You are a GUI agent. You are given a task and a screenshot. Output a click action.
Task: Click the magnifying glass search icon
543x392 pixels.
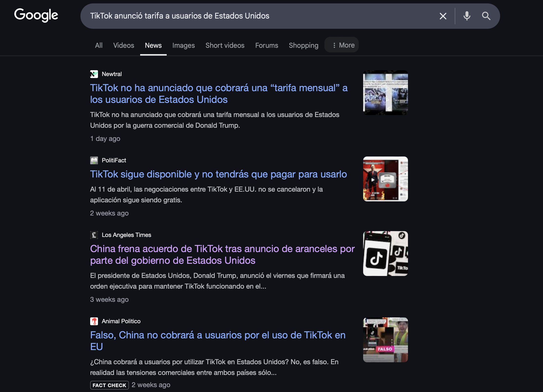pyautogui.click(x=486, y=16)
